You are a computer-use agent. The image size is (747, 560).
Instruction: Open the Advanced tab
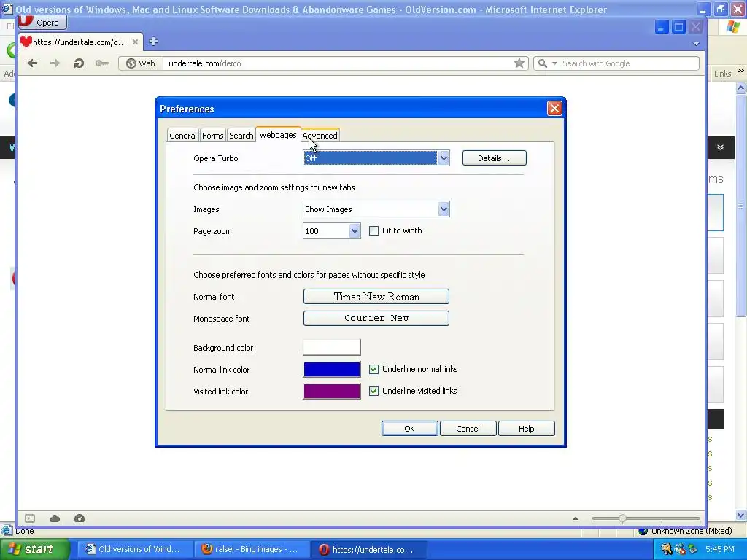pos(320,135)
